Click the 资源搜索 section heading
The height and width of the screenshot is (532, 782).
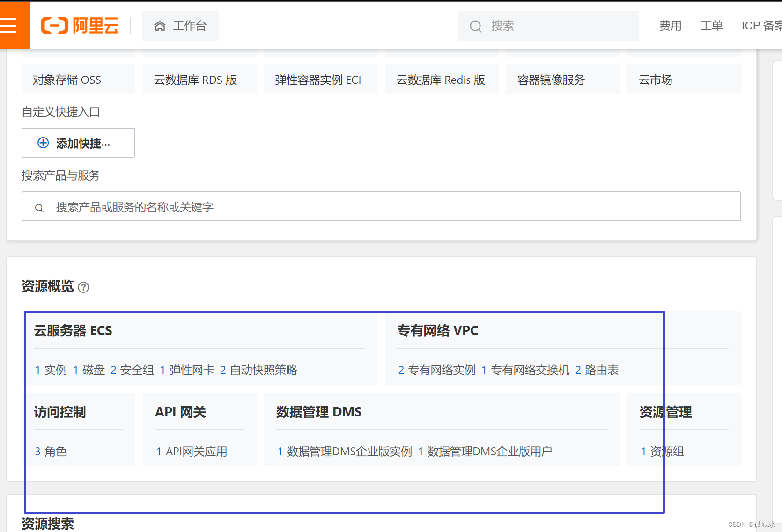click(x=48, y=524)
